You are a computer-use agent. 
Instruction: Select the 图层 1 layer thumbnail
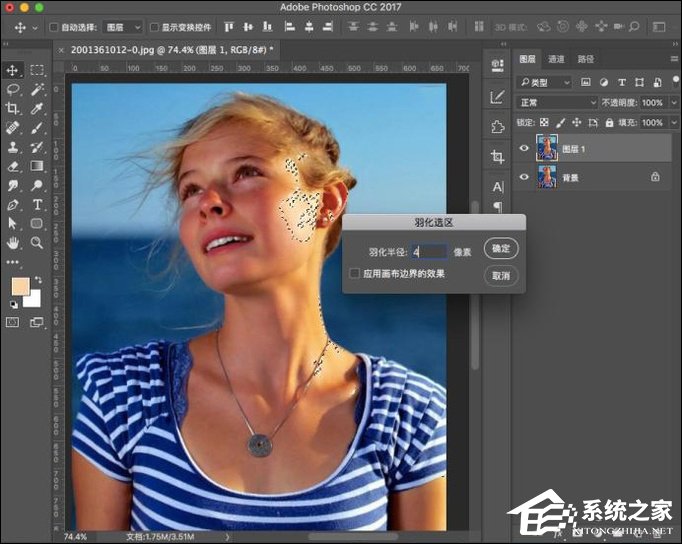pyautogui.click(x=547, y=148)
